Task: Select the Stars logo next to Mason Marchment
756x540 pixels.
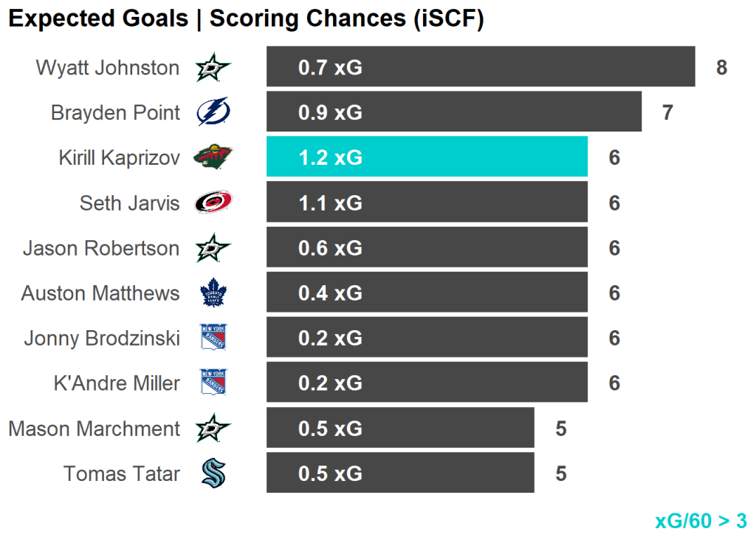Action: tap(213, 429)
